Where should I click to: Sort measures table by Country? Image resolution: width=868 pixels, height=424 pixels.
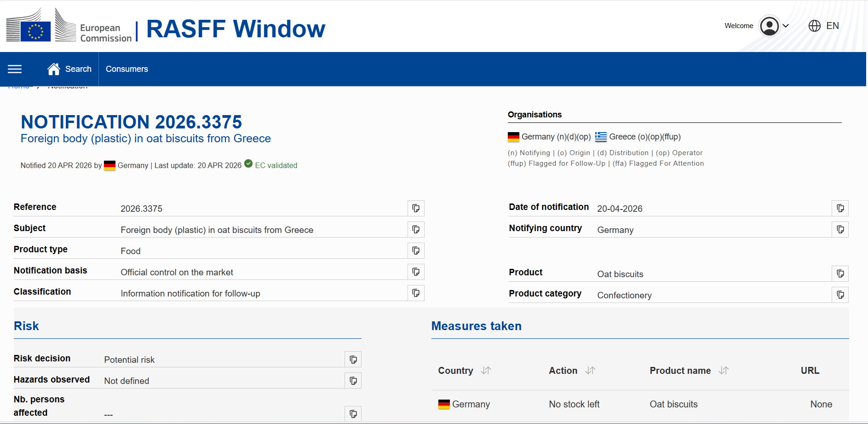click(486, 371)
